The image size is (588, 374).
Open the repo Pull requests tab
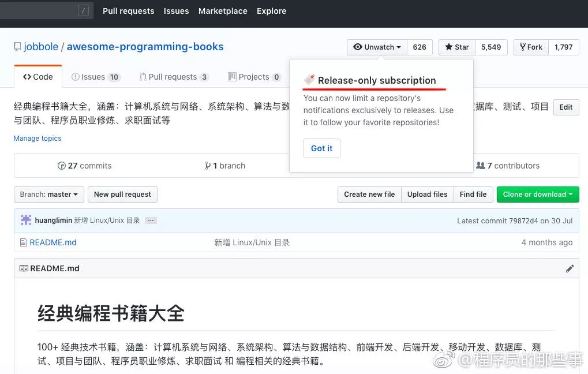point(174,77)
